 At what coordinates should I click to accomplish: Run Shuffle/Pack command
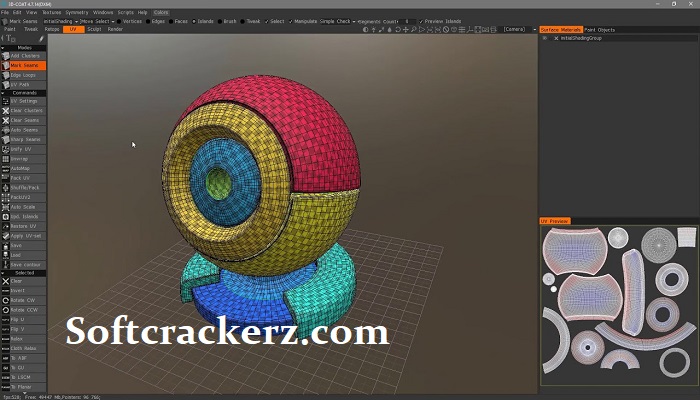coord(23,188)
